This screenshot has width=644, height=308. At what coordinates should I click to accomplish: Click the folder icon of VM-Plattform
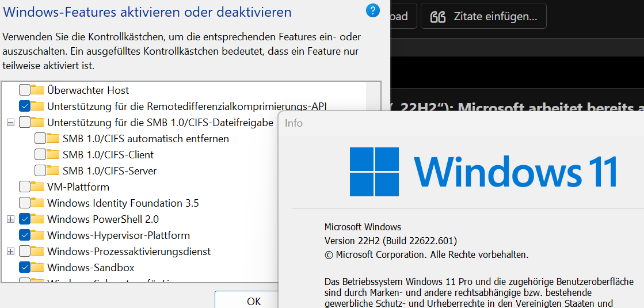pos(37,187)
